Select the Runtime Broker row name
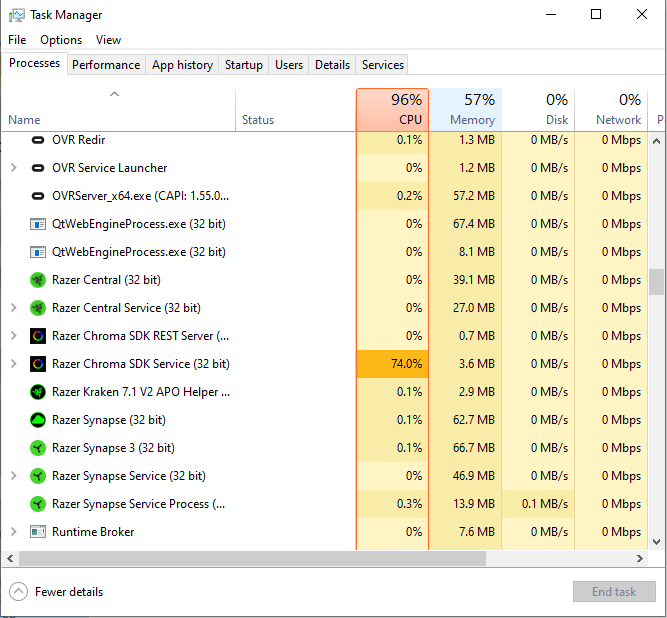Image resolution: width=667 pixels, height=618 pixels. click(x=93, y=532)
